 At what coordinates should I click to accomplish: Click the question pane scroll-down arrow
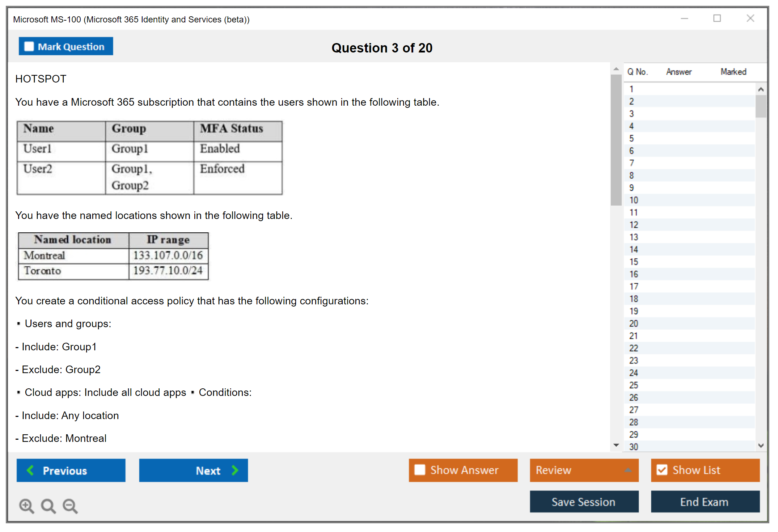click(x=616, y=445)
